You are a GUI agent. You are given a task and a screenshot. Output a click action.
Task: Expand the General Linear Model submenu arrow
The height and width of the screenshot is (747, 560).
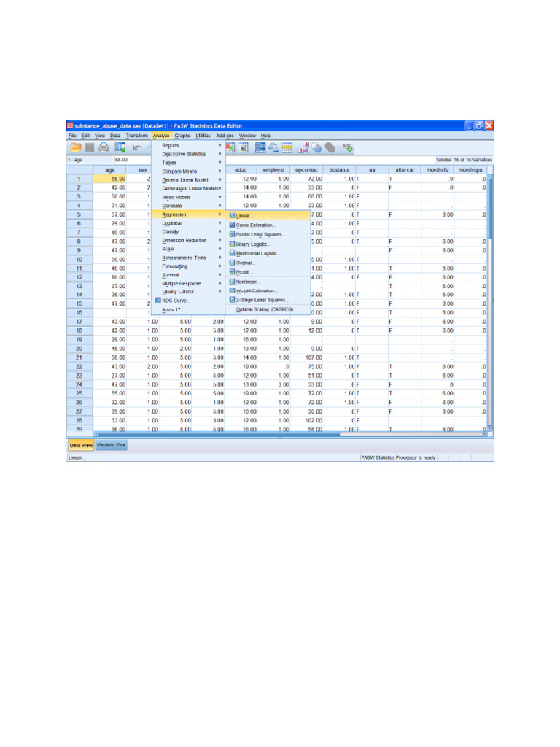(220, 179)
